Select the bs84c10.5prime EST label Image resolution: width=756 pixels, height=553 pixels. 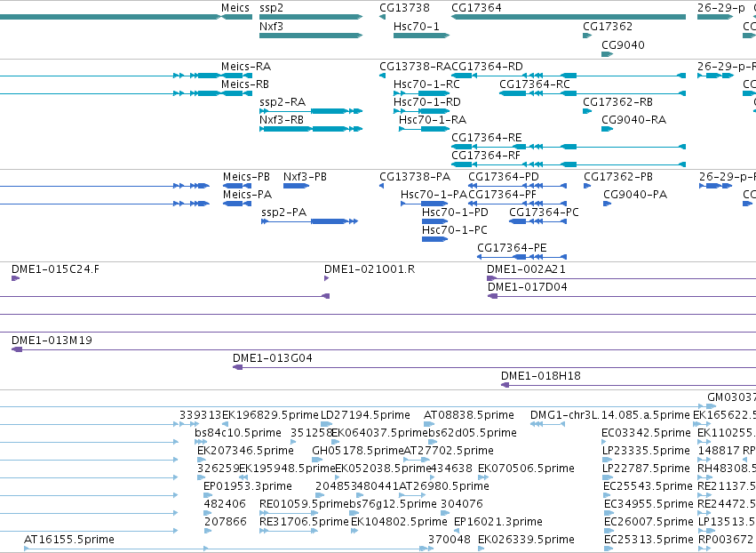click(238, 433)
